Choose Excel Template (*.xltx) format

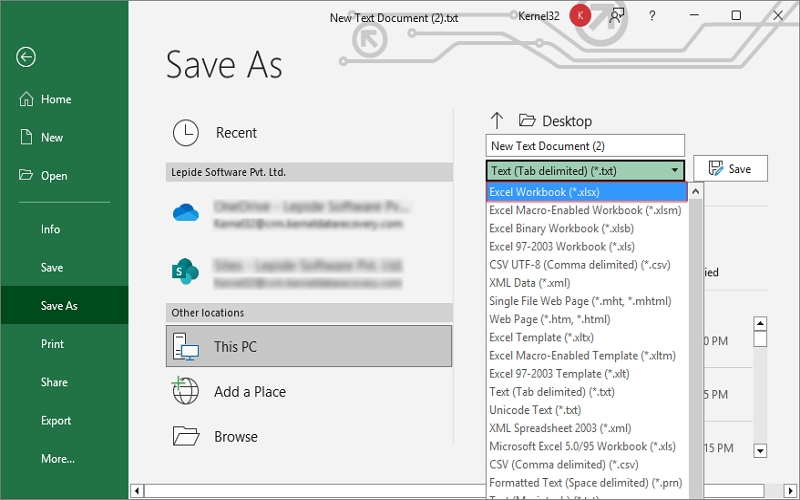[x=587, y=337]
